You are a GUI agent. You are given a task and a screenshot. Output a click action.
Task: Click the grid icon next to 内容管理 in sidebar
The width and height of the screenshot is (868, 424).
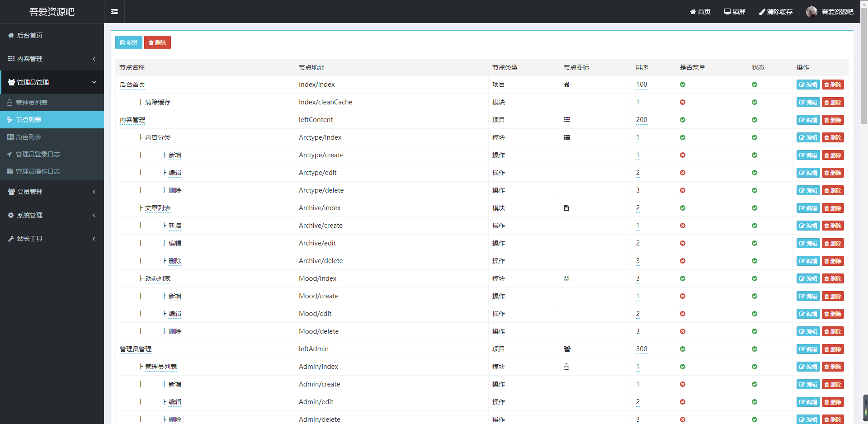[11, 59]
